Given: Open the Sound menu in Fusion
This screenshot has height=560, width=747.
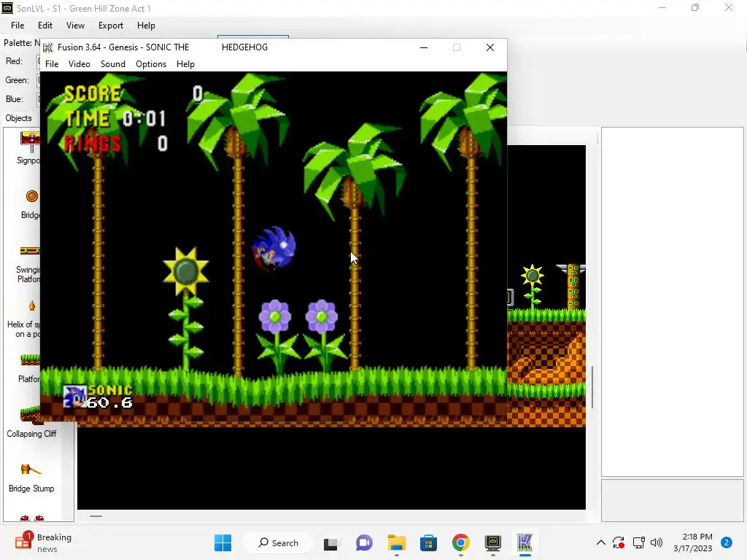Looking at the screenshot, I should [112, 64].
